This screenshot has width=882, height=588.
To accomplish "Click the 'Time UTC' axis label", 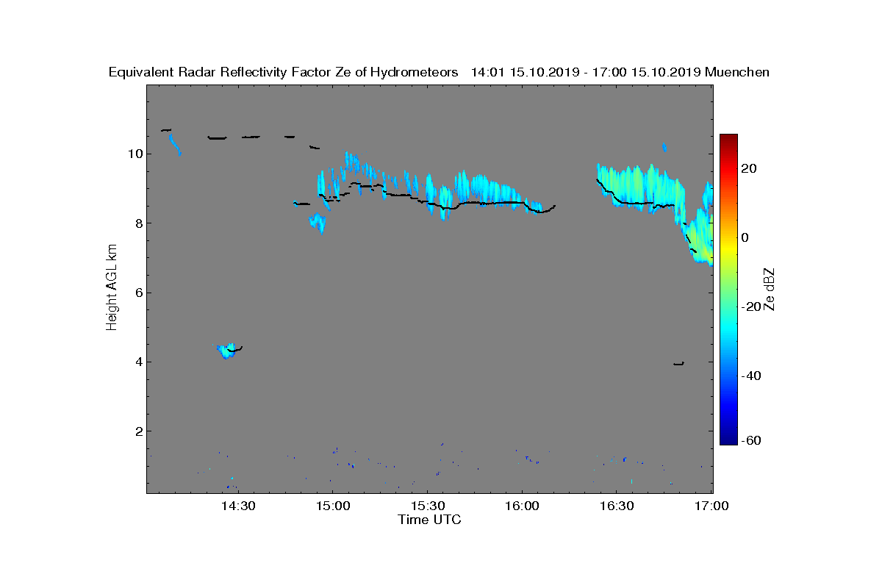I will pyautogui.click(x=429, y=520).
